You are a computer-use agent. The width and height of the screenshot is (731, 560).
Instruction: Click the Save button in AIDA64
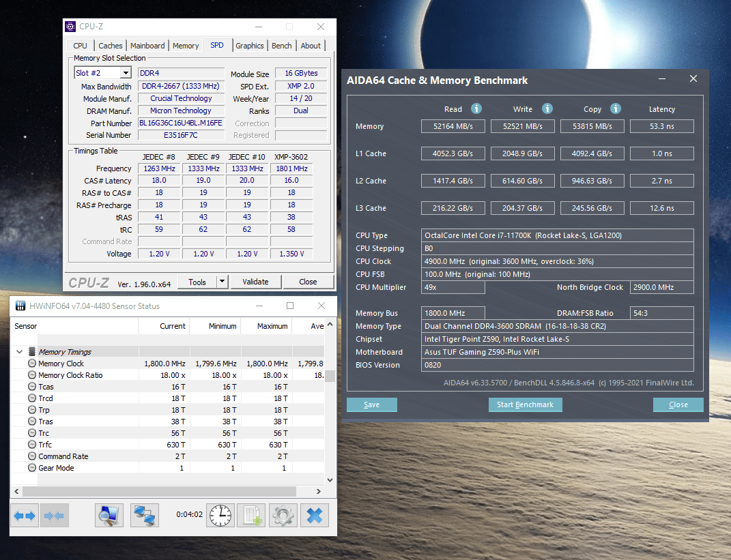click(372, 404)
